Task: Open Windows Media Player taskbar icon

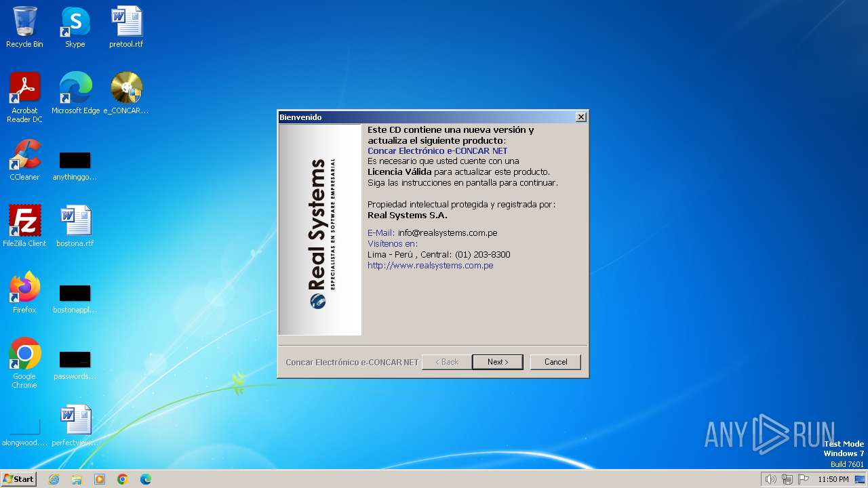Action: [100, 479]
